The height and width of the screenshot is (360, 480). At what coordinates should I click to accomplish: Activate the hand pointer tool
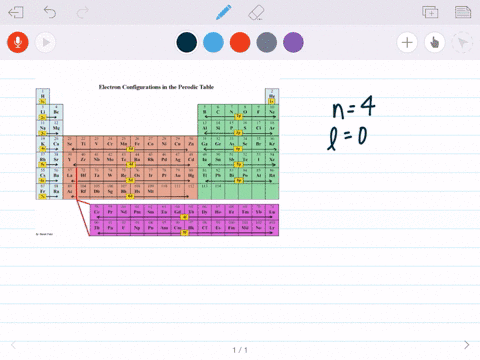435,42
